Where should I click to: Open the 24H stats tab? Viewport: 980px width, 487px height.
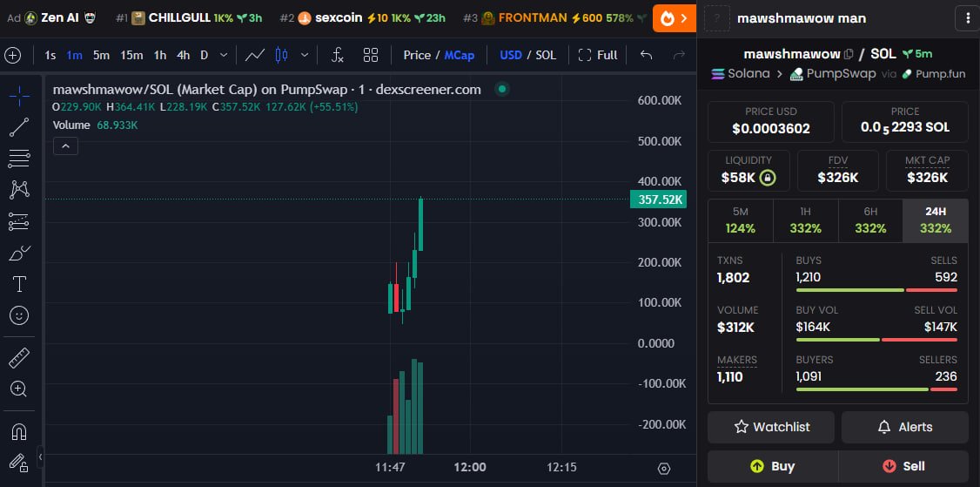936,220
